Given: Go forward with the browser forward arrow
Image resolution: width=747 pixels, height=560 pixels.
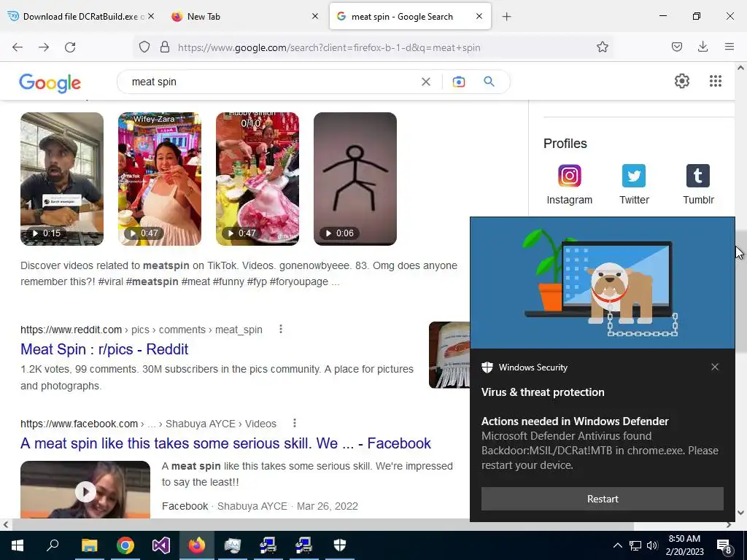Looking at the screenshot, I should (x=43, y=47).
